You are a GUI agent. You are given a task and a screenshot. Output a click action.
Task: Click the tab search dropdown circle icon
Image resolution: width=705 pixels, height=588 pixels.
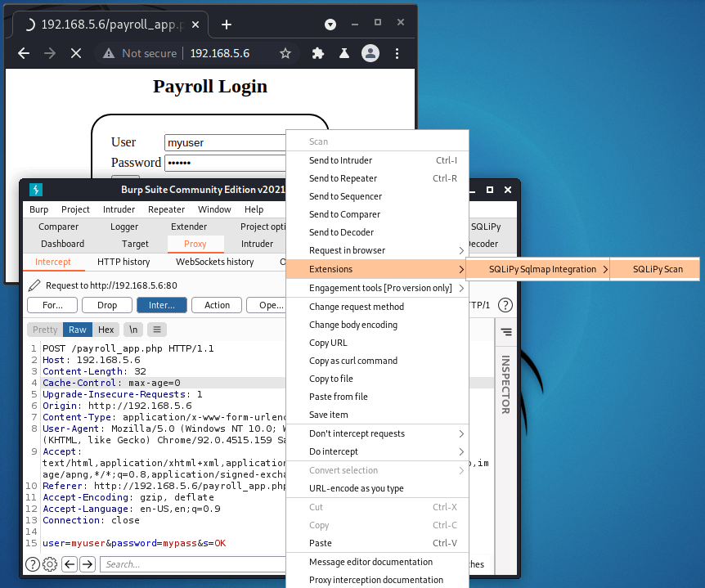tap(330, 25)
